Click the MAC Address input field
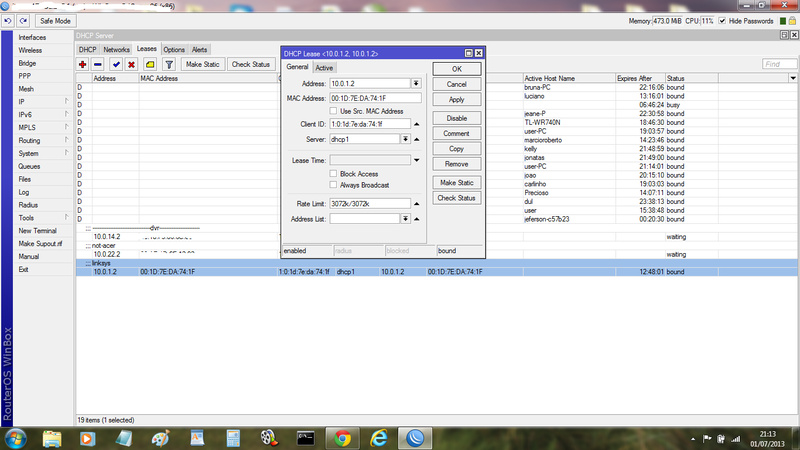 (376, 98)
